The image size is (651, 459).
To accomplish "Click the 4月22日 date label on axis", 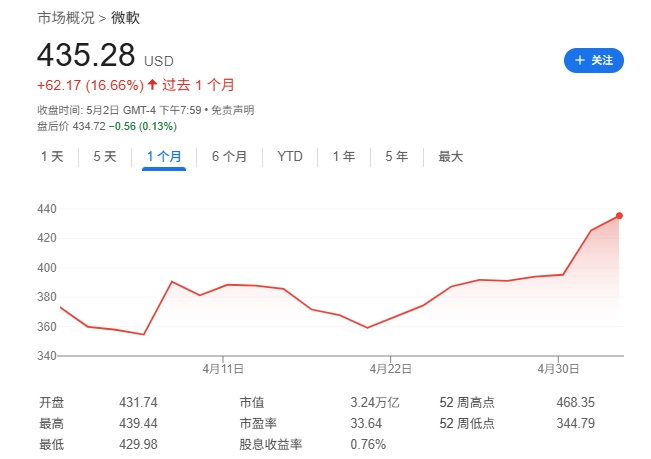I will tap(388, 368).
